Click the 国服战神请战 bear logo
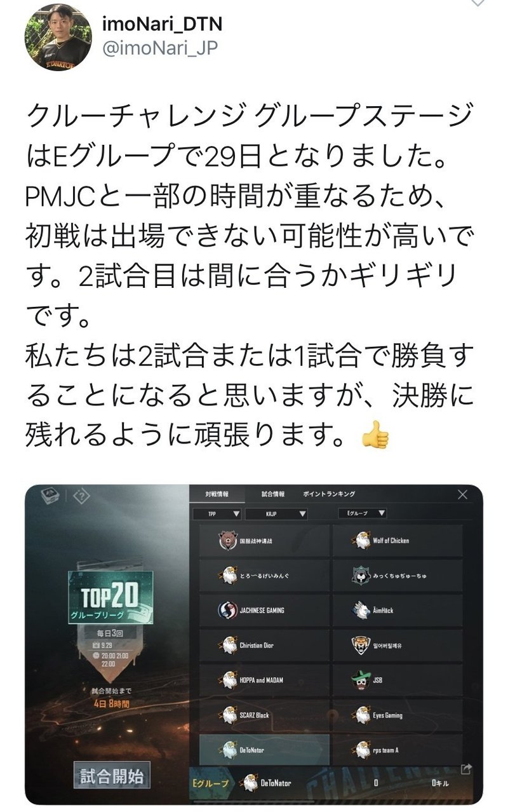Screen dimensions: 508x812 tap(227, 541)
